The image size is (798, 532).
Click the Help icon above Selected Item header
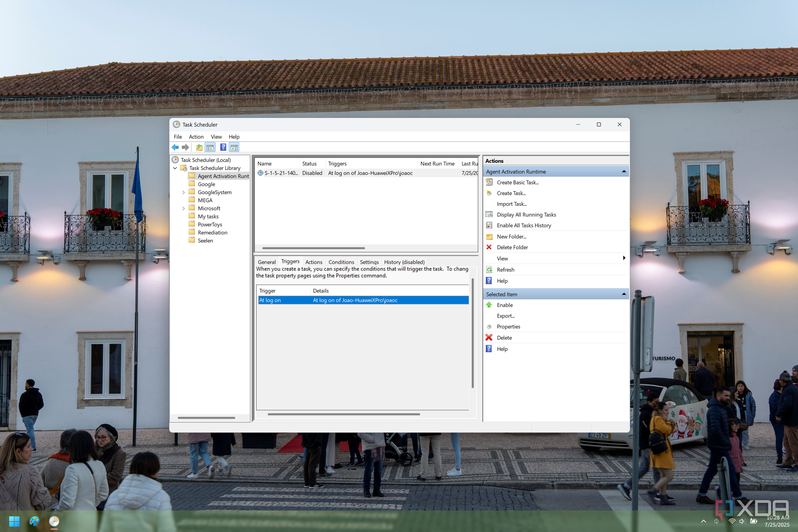[489, 281]
